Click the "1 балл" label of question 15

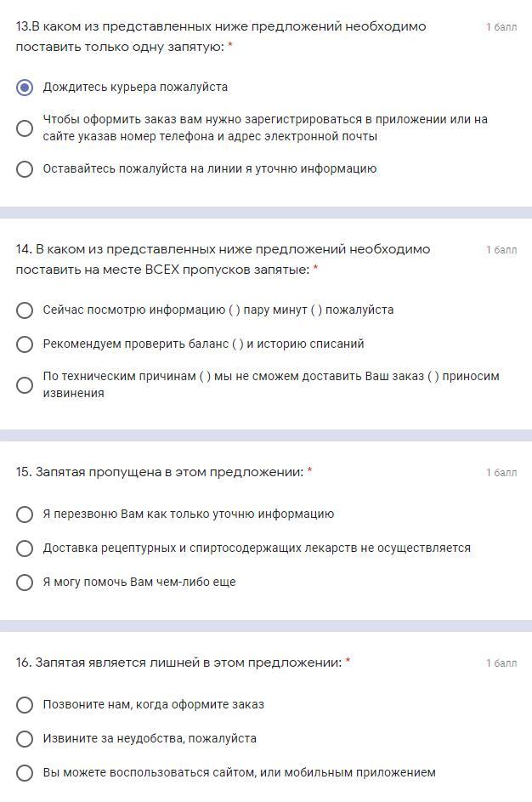click(501, 473)
